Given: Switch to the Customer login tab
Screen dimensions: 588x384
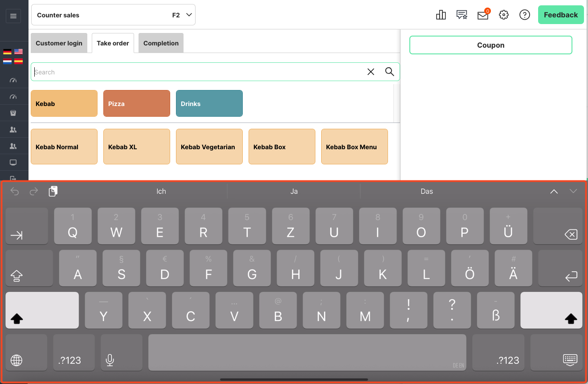Looking at the screenshot, I should 59,43.
